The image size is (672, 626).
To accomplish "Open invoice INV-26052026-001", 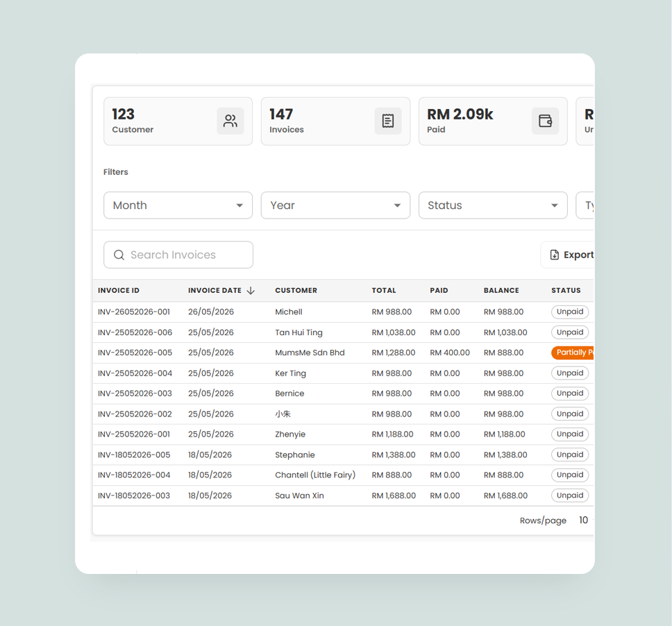I will coord(134,312).
